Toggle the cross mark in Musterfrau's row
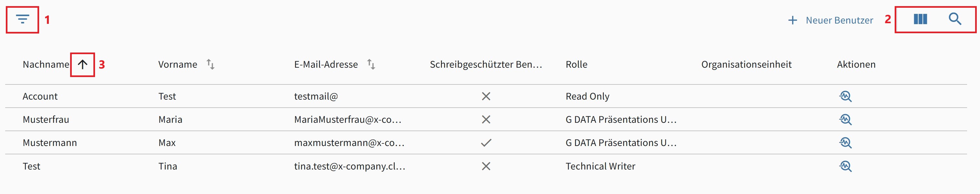 click(x=486, y=119)
